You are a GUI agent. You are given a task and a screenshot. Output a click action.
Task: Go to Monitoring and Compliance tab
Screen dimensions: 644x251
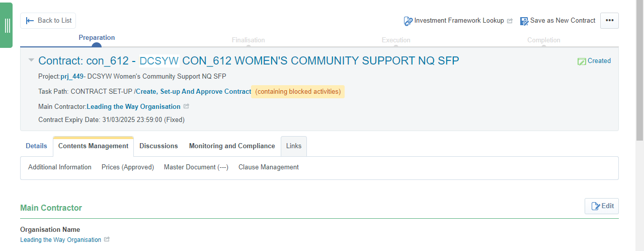tap(232, 146)
